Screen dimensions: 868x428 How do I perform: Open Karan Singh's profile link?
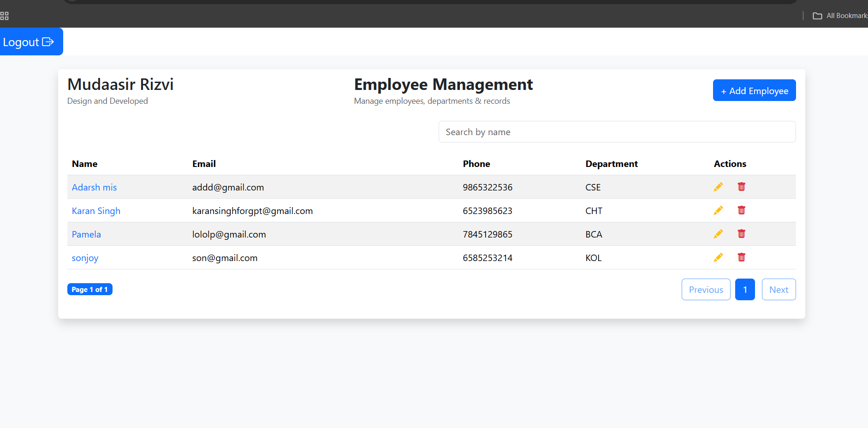tap(96, 211)
